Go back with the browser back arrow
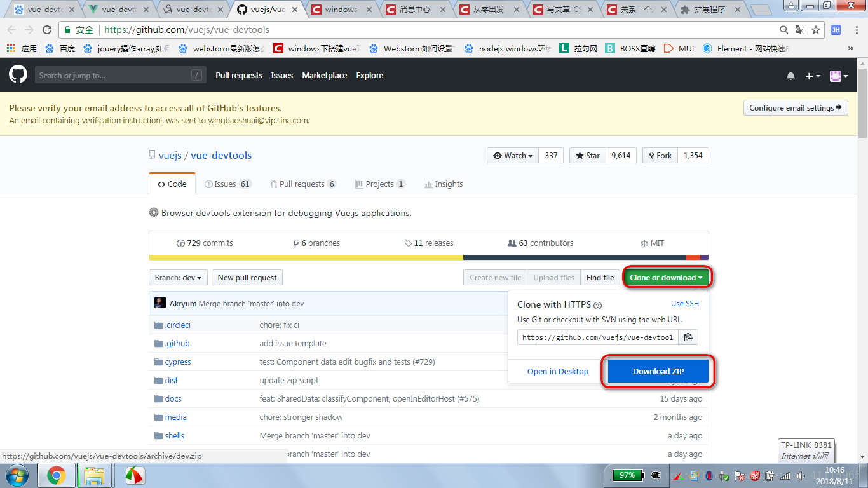The height and width of the screenshot is (488, 868). coord(11,30)
